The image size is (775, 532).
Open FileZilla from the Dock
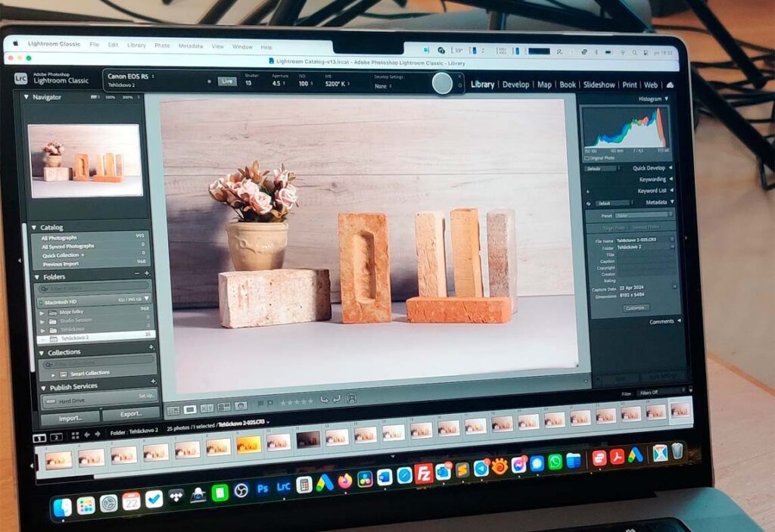[424, 473]
